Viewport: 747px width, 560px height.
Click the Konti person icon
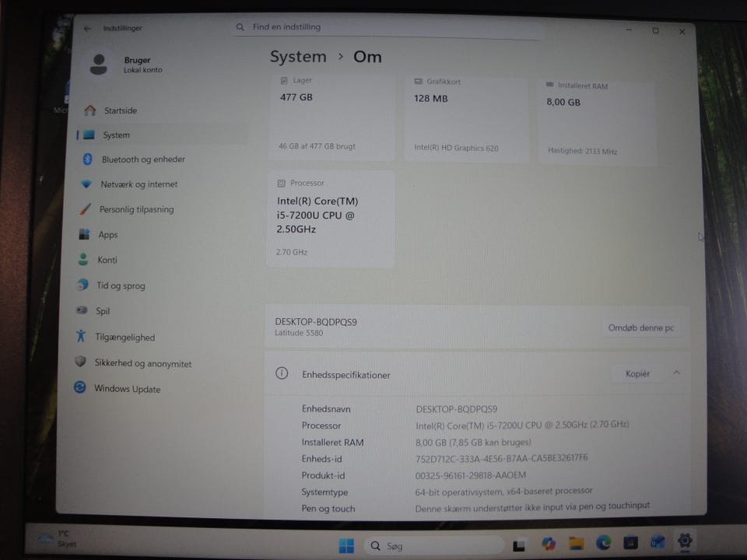(x=83, y=260)
